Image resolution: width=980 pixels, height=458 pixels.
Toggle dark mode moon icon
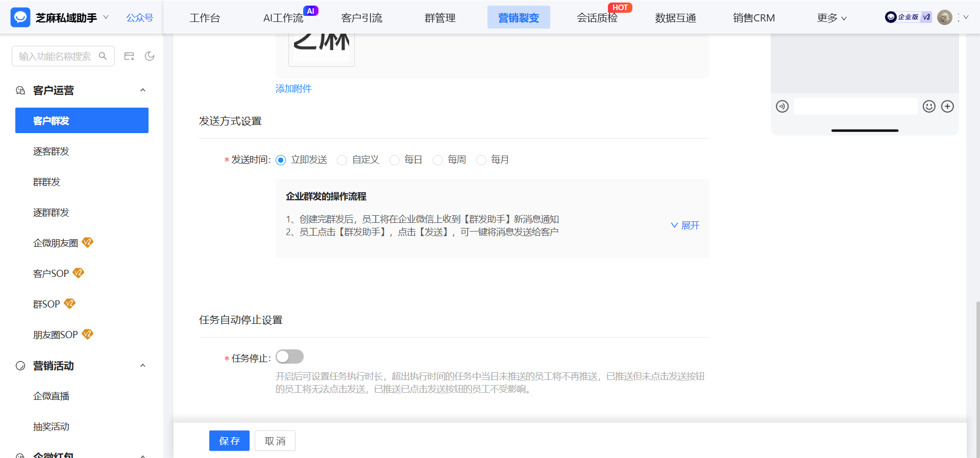[150, 56]
